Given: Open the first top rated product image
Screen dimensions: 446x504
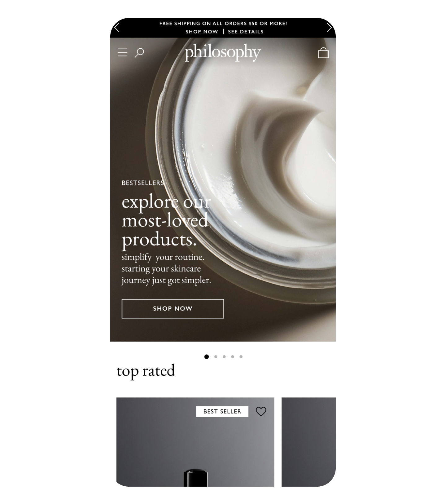Looking at the screenshot, I should coord(195,442).
